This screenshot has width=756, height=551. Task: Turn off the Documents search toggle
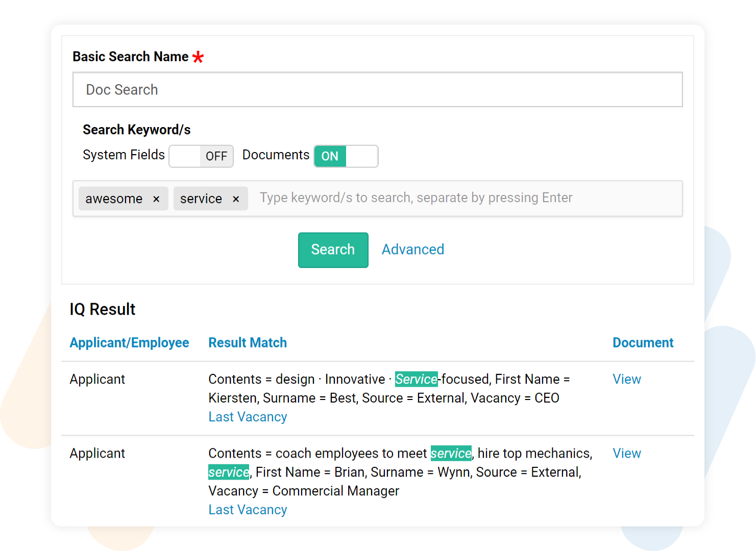346,156
